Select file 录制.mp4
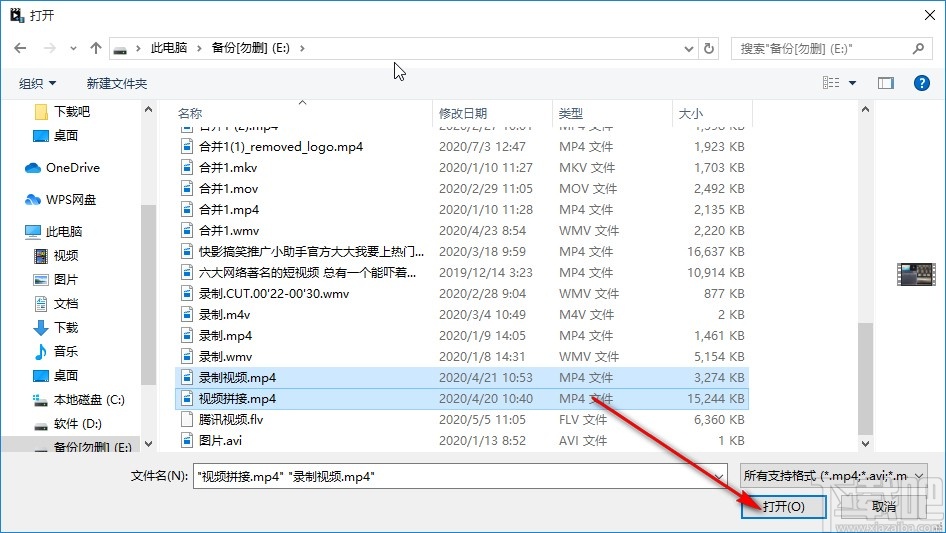The image size is (946, 533). (x=462, y=336)
